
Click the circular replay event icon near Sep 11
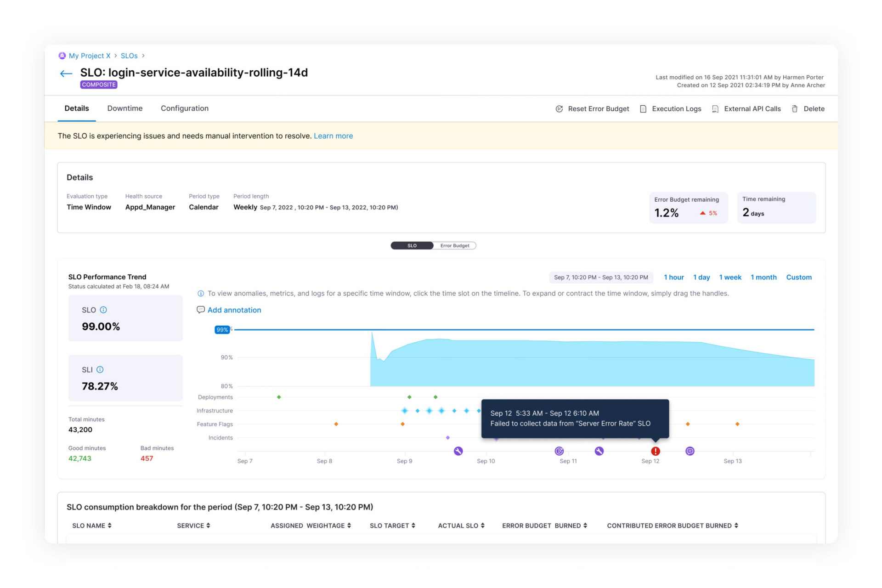559,451
